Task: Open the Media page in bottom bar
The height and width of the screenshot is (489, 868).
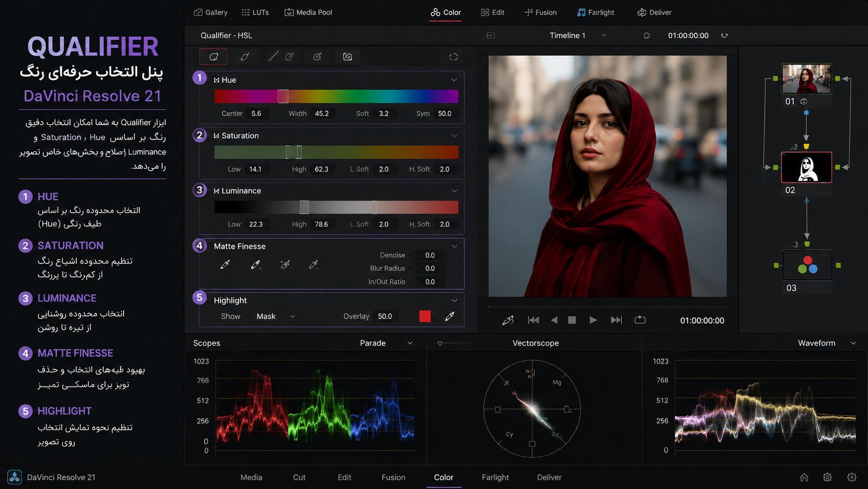Action: 251,477
